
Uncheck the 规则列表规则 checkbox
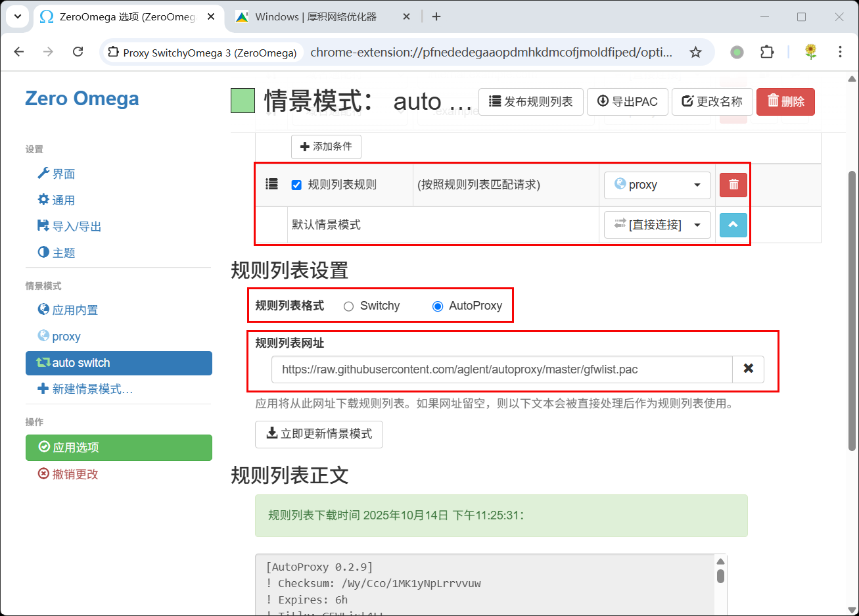pos(296,185)
